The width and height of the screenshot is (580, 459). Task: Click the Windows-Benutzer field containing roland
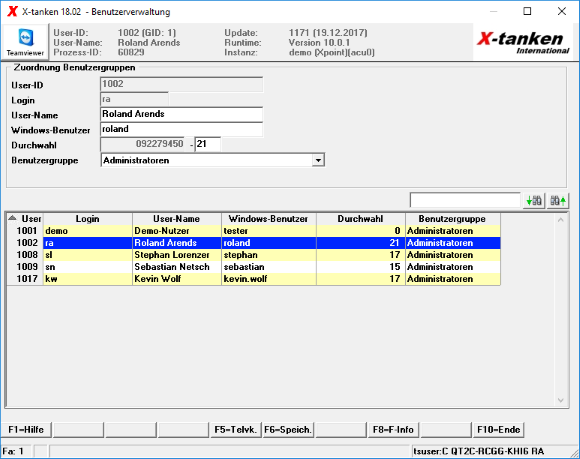click(x=182, y=129)
